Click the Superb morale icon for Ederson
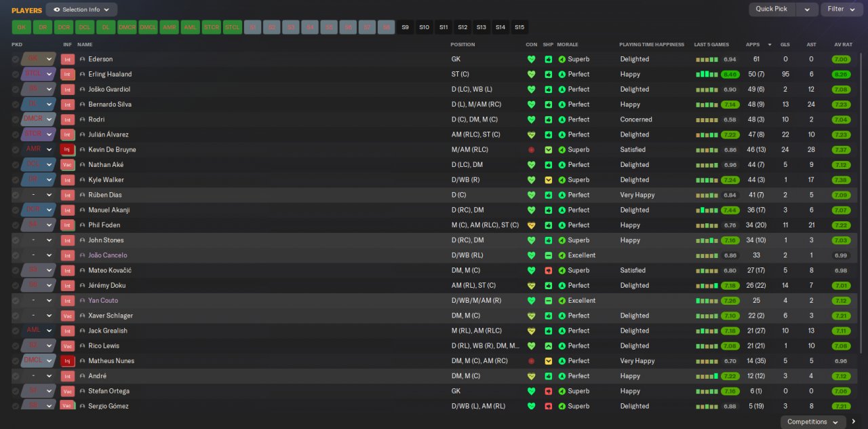The height and width of the screenshot is (429, 868). [561, 59]
